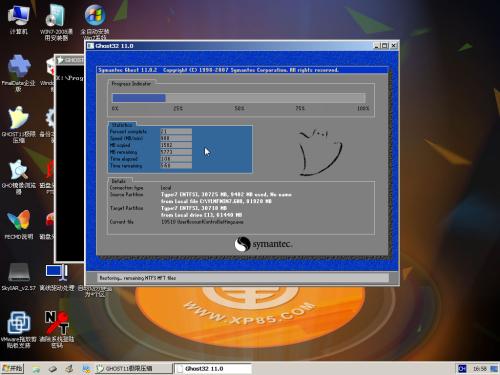Open the SkyIAR_v2.57 drive icon
The height and width of the screenshot is (375, 500).
pyautogui.click(x=19, y=276)
